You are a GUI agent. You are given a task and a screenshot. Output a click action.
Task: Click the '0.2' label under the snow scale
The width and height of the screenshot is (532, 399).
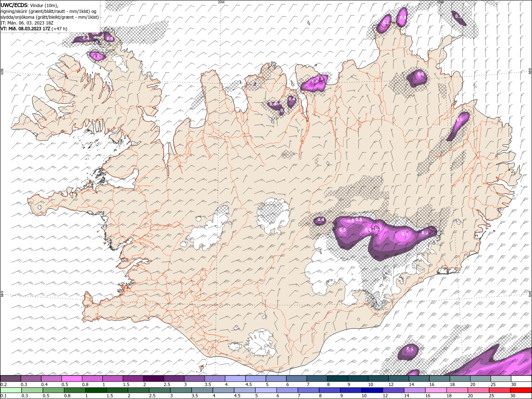[3, 384]
